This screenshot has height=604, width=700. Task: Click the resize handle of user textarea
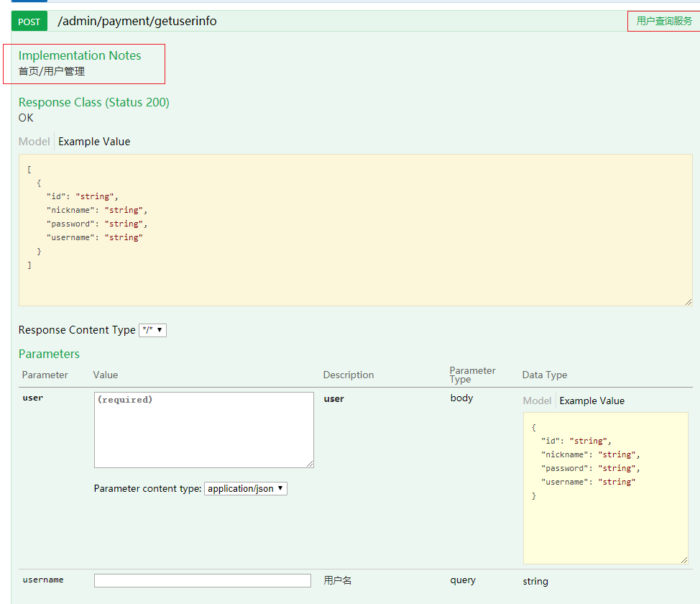coord(310,465)
